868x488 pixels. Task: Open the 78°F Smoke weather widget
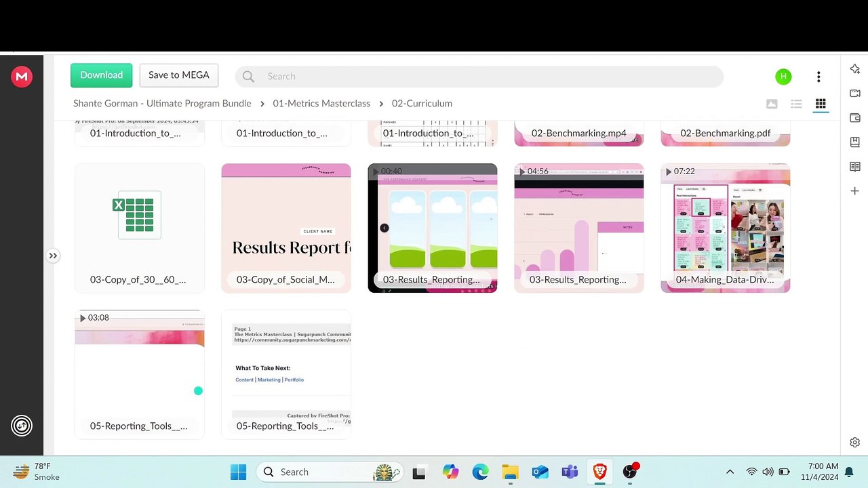pos(38,472)
